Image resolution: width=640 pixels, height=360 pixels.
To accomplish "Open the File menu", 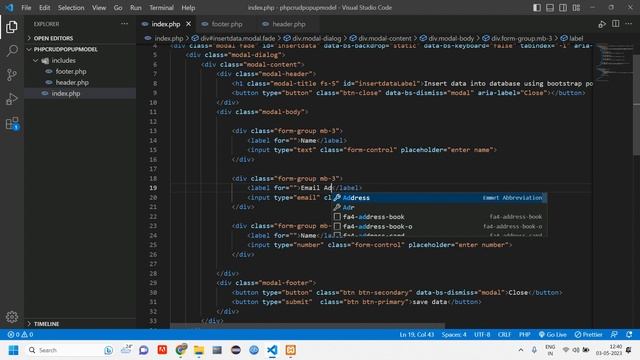I will click(x=26, y=8).
